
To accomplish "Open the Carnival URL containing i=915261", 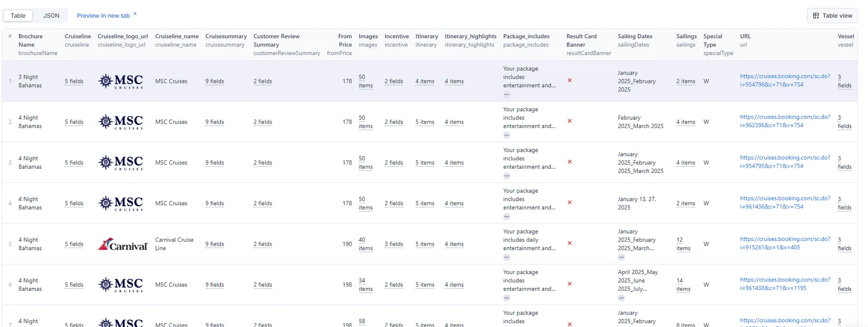I will coord(785,243).
